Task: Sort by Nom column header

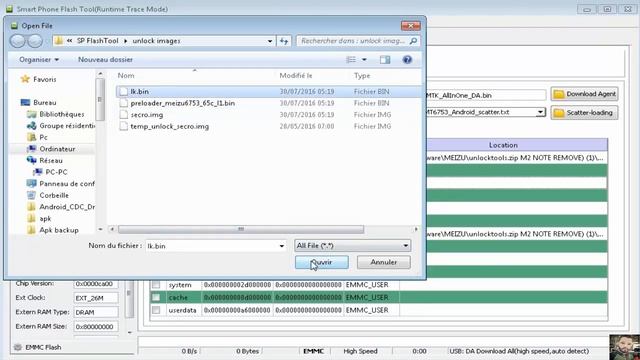Action: 126,76
